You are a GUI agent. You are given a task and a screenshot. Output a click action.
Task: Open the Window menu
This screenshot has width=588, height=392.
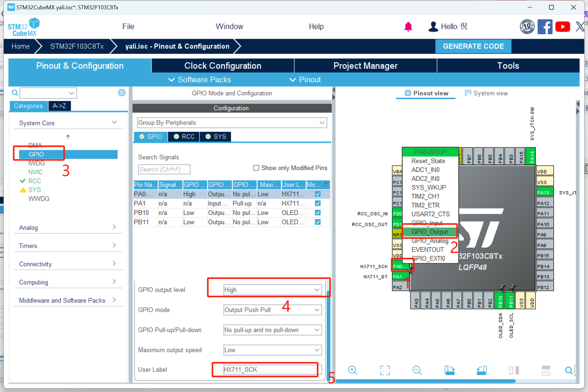click(229, 27)
